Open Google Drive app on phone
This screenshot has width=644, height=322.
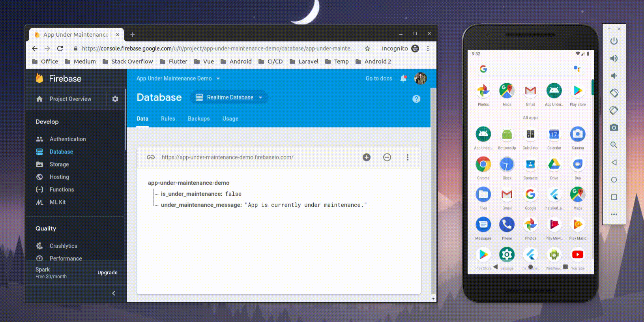point(554,168)
